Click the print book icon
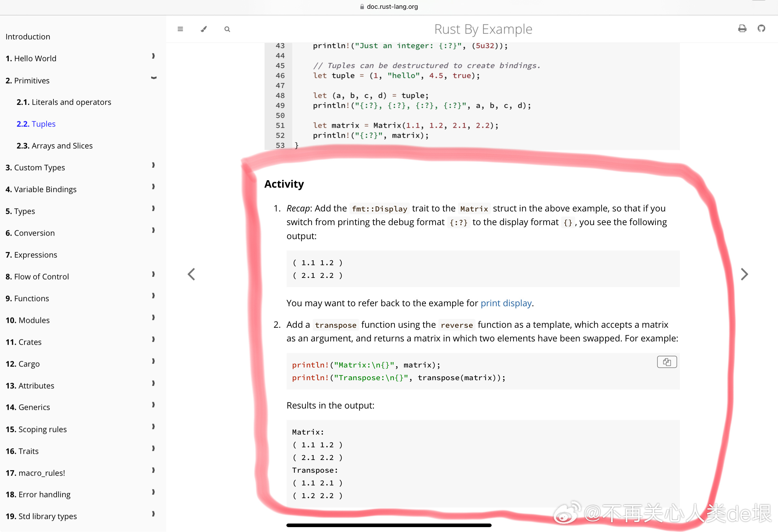The image size is (778, 532). point(742,28)
